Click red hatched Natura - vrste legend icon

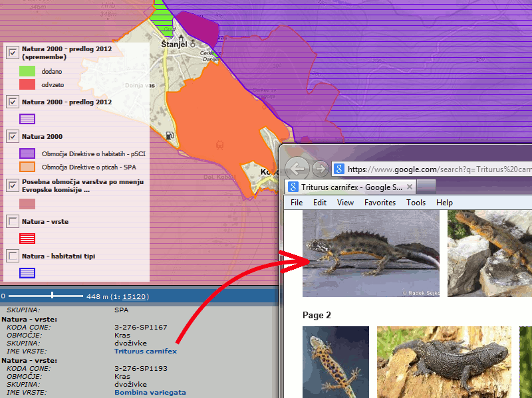[27, 239]
